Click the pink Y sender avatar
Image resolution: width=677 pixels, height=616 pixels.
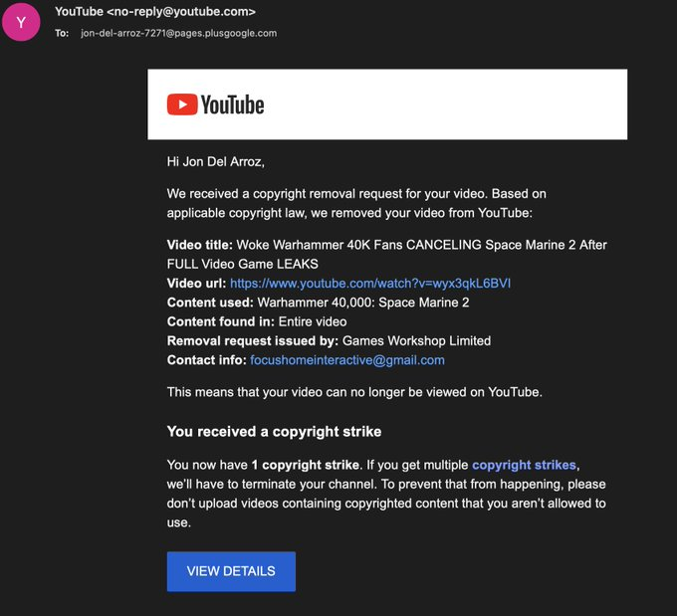21,22
